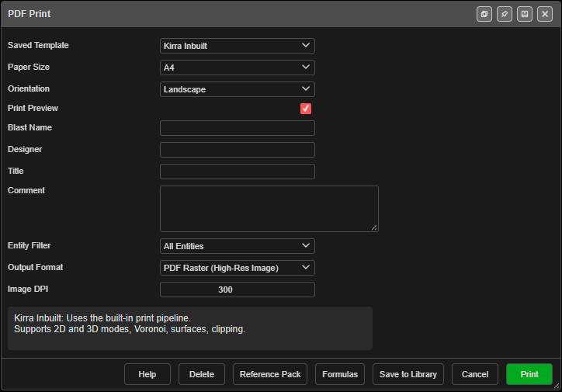Click the dock panel icon in title bar
The image size is (562, 392).
point(525,14)
